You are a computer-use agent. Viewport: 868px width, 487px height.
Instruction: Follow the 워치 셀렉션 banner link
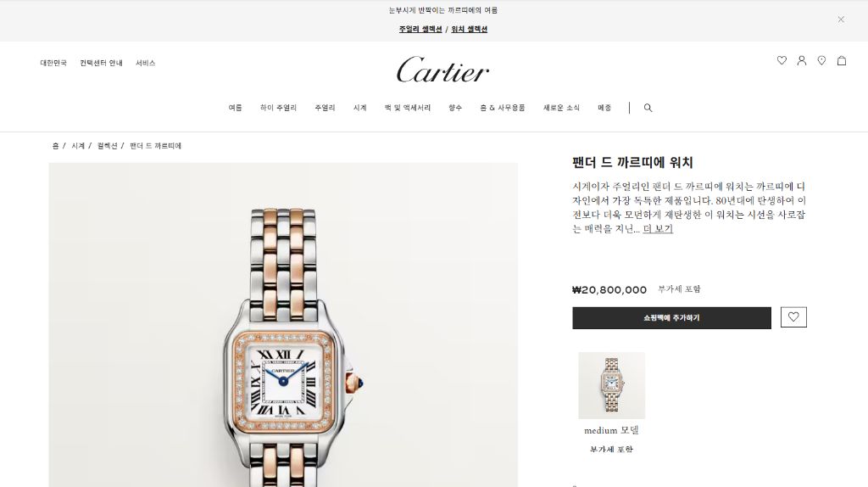click(469, 30)
